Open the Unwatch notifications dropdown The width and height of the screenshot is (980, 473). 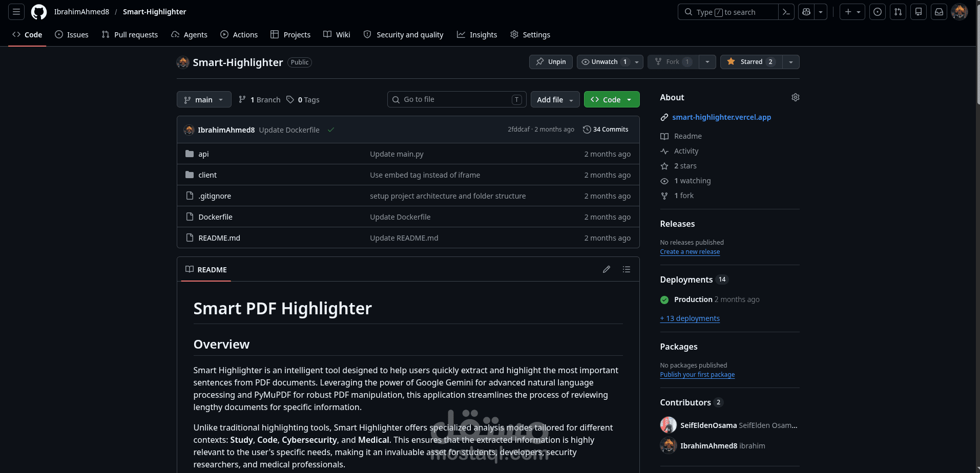tap(610, 61)
